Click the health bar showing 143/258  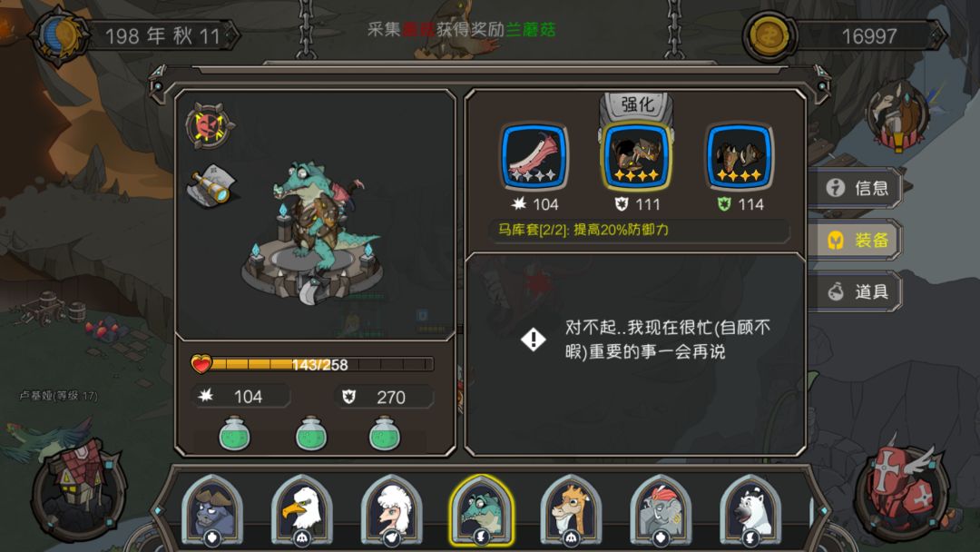[312, 364]
